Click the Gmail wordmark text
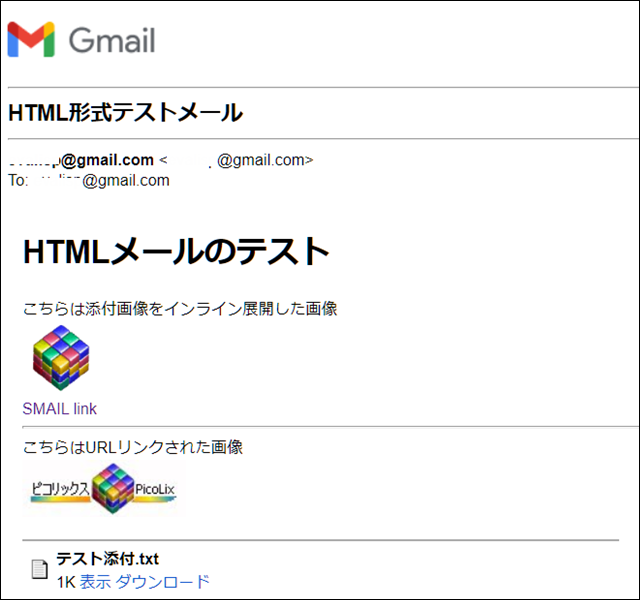Screen dimensions: 640x600 point(112,40)
